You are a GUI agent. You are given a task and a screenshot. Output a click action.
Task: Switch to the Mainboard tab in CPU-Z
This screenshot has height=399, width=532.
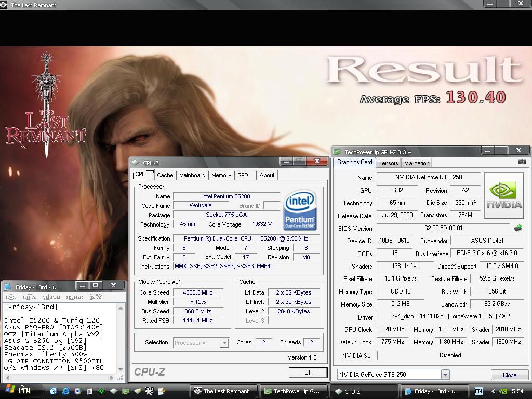(192, 175)
